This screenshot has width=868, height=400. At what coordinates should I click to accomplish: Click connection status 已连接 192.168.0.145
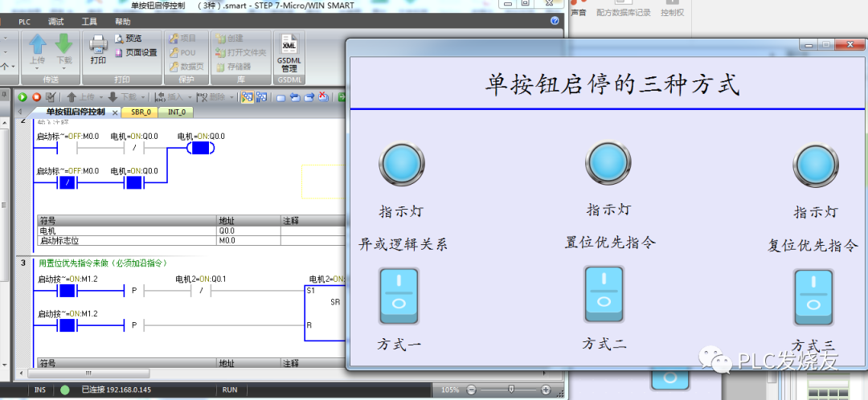pyautogui.click(x=116, y=390)
